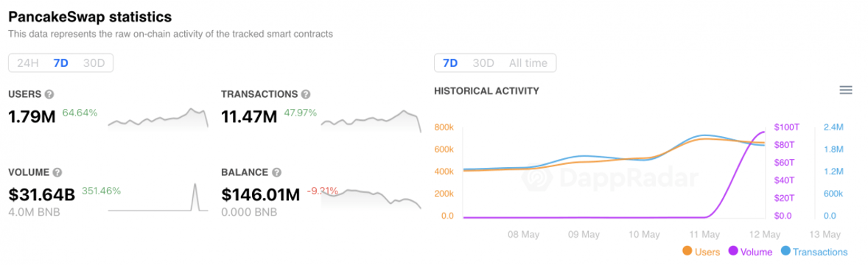Select the 30D statistics period tab
868x265 pixels.
point(94,63)
